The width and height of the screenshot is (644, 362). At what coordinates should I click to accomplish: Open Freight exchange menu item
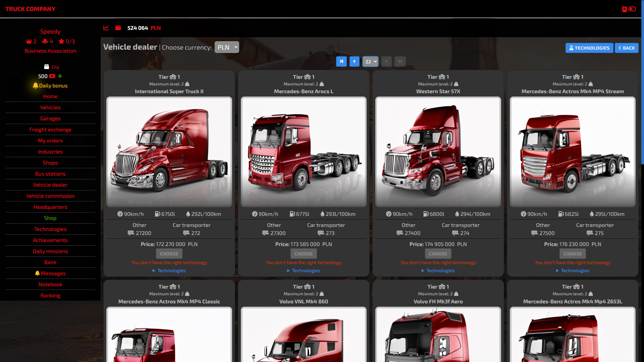[50, 130]
